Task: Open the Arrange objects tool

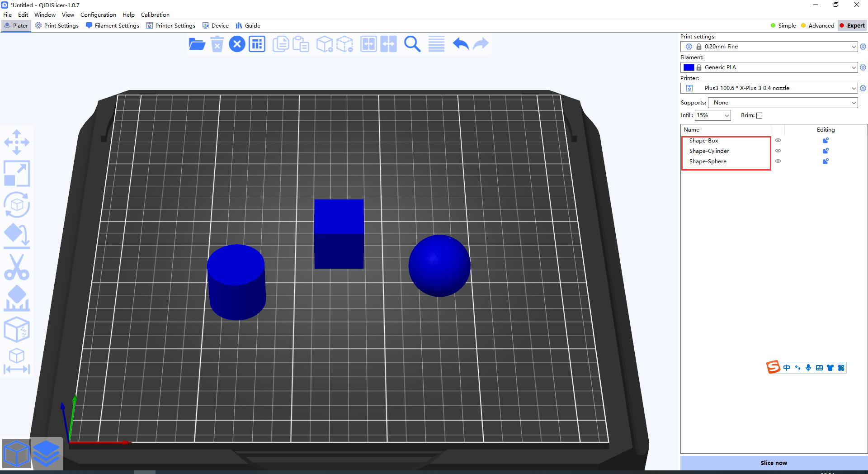Action: 257,44
